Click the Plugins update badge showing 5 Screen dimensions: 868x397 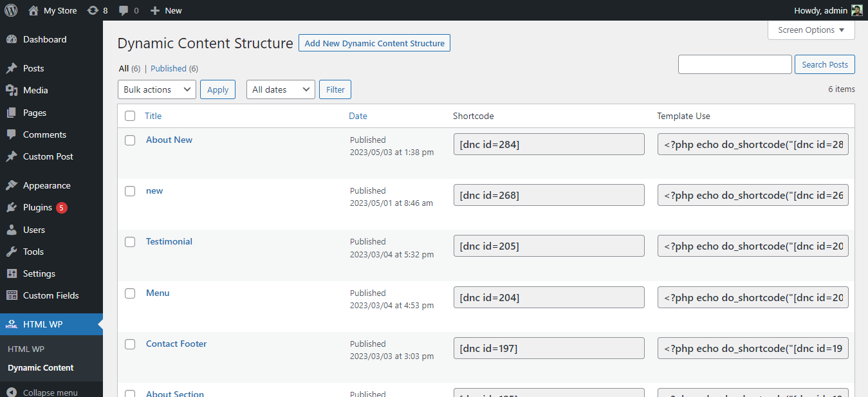62,207
